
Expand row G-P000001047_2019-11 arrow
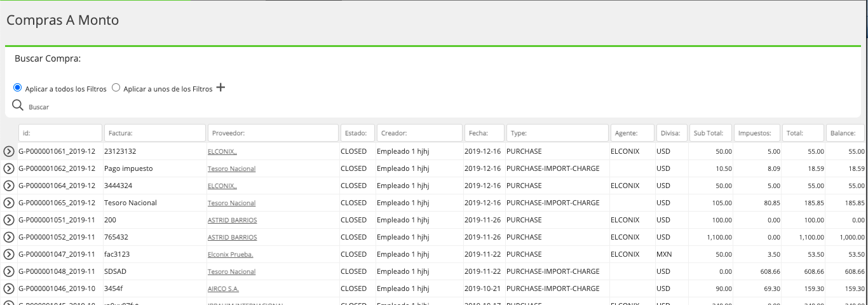tap(9, 254)
